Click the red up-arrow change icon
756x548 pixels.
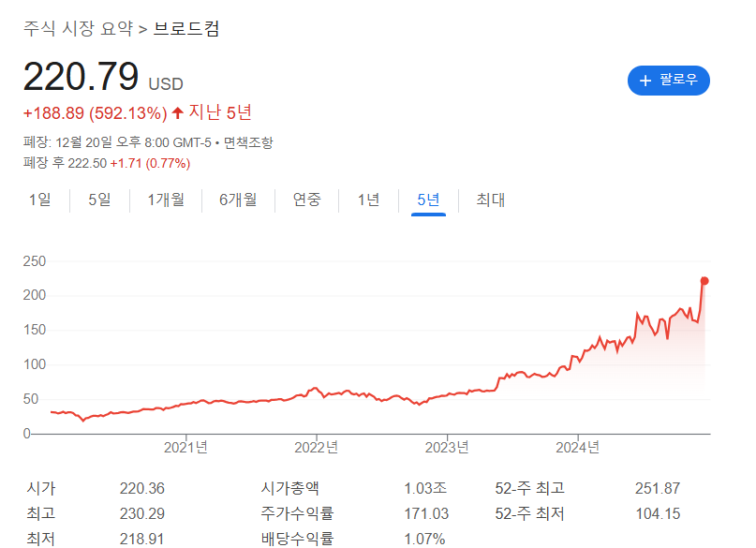177,113
